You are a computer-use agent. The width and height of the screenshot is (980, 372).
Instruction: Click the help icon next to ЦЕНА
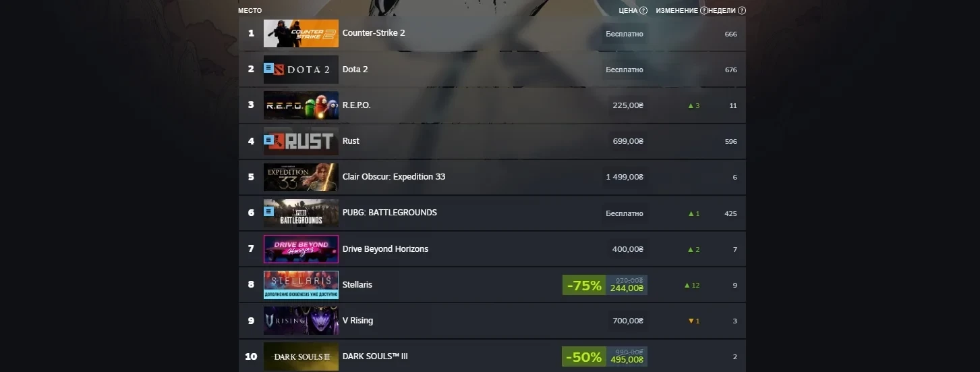click(643, 11)
